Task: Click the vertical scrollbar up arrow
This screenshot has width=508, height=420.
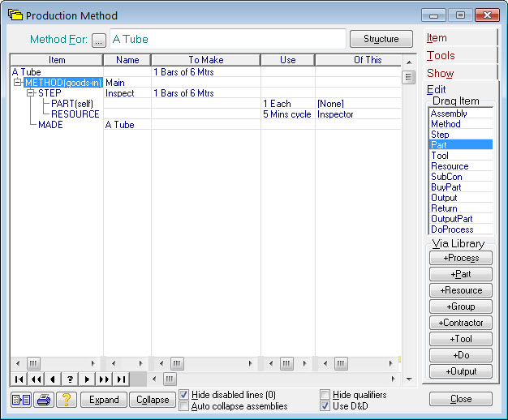Action: pyautogui.click(x=409, y=62)
